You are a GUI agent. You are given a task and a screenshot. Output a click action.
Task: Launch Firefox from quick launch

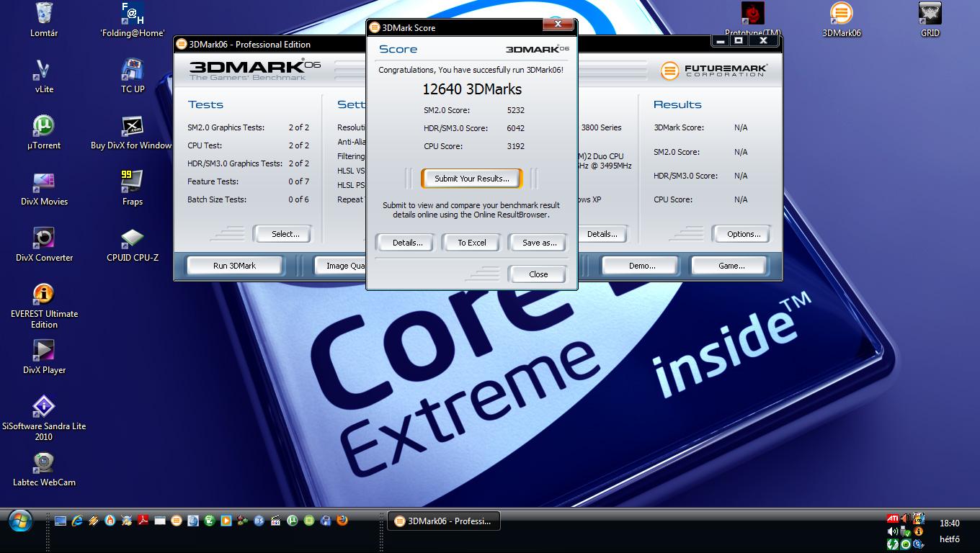342,520
